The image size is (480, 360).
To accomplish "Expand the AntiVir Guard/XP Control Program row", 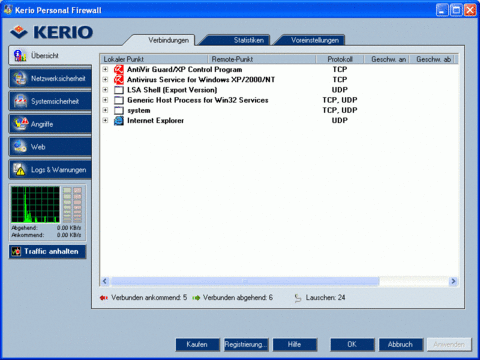I will 105,69.
